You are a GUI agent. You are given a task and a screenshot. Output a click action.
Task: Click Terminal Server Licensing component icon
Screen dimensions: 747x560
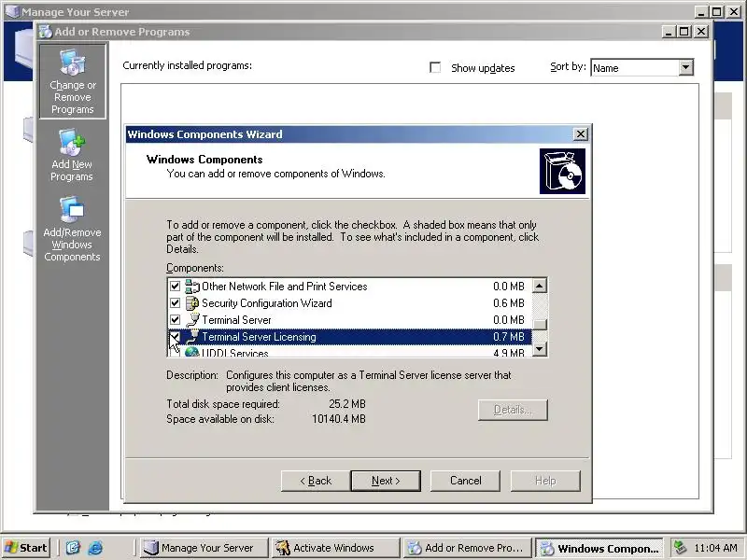(192, 337)
